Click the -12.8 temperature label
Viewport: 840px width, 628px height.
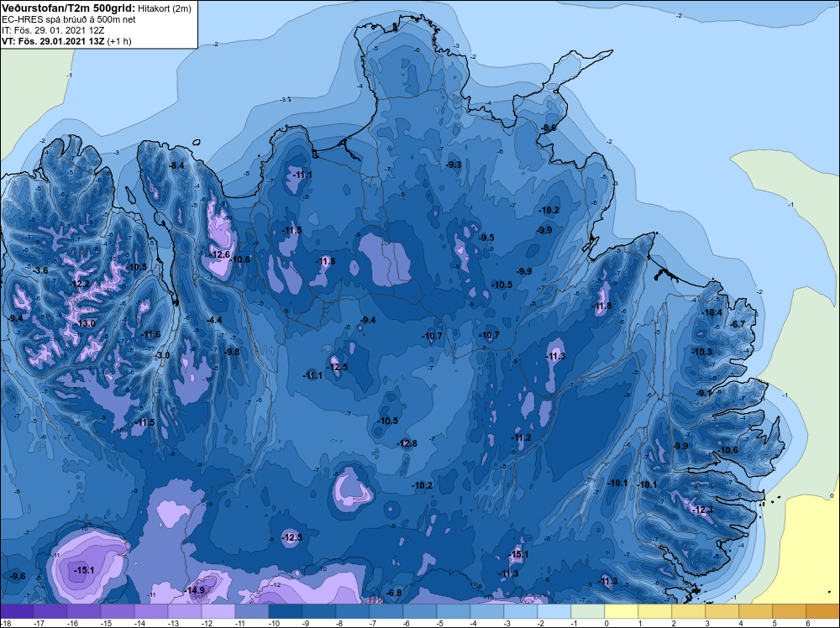[x=407, y=443]
